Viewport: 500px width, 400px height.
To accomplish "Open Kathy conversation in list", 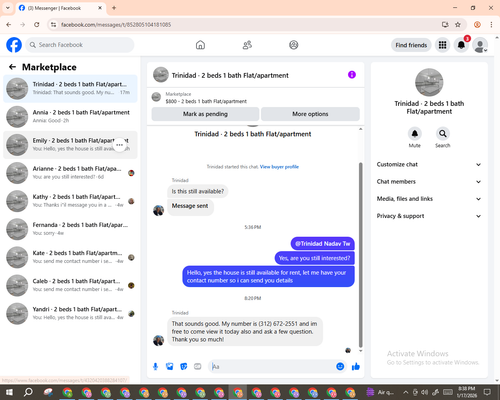I will pyautogui.click(x=70, y=201).
